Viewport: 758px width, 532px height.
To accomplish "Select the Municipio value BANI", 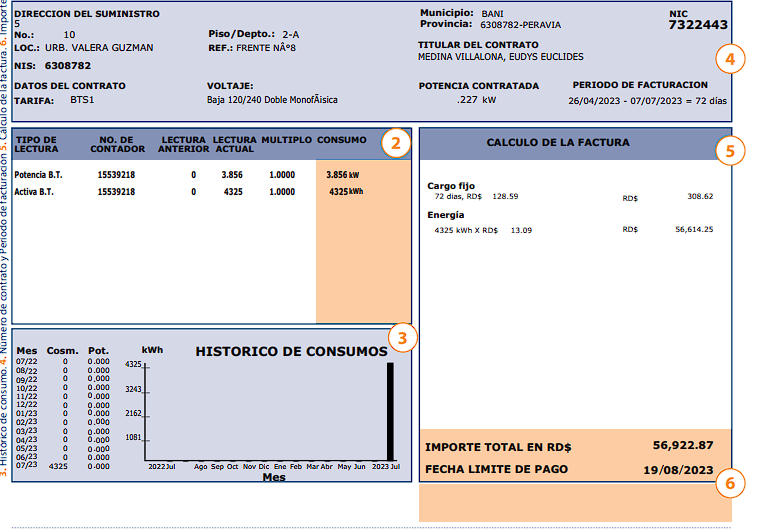I will click(492, 14).
